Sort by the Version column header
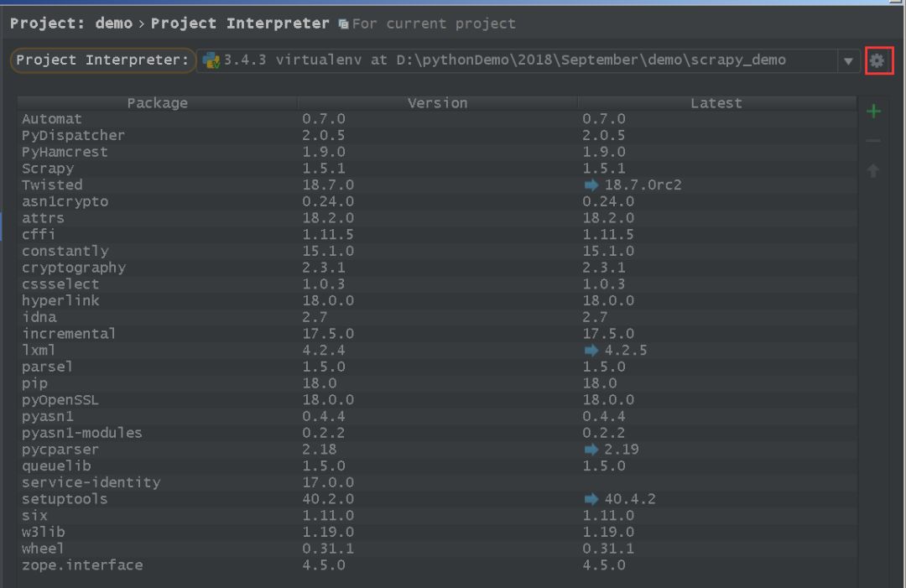This screenshot has width=906, height=588. click(437, 103)
